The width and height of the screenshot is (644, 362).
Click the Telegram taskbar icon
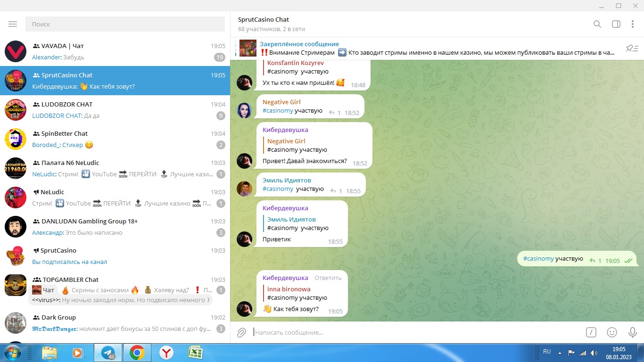(108, 353)
